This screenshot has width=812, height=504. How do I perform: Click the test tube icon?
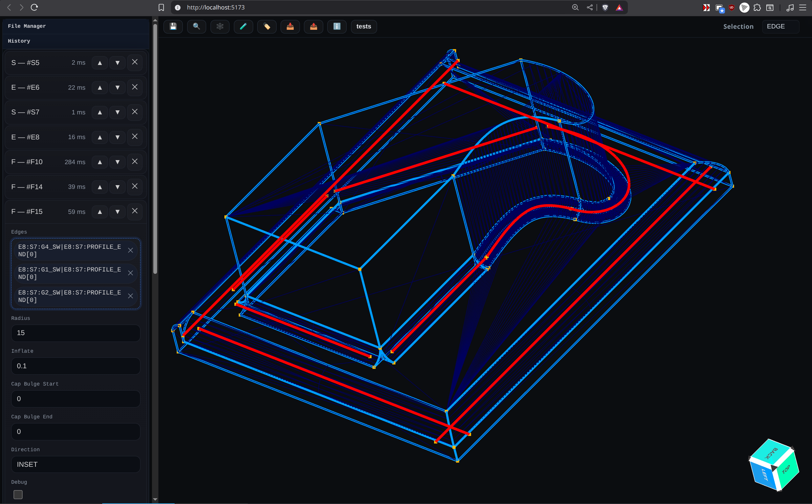[243, 26]
